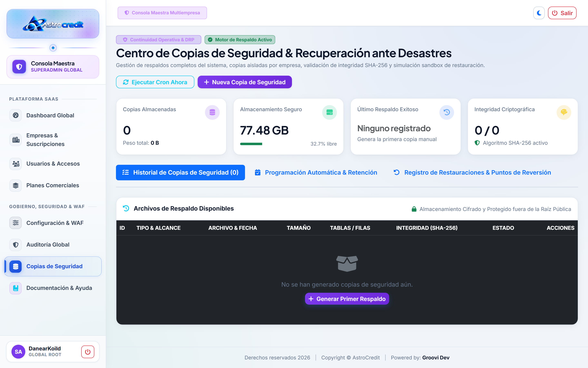Click the power icon beside DanearKoild
The image size is (588, 368).
click(88, 352)
